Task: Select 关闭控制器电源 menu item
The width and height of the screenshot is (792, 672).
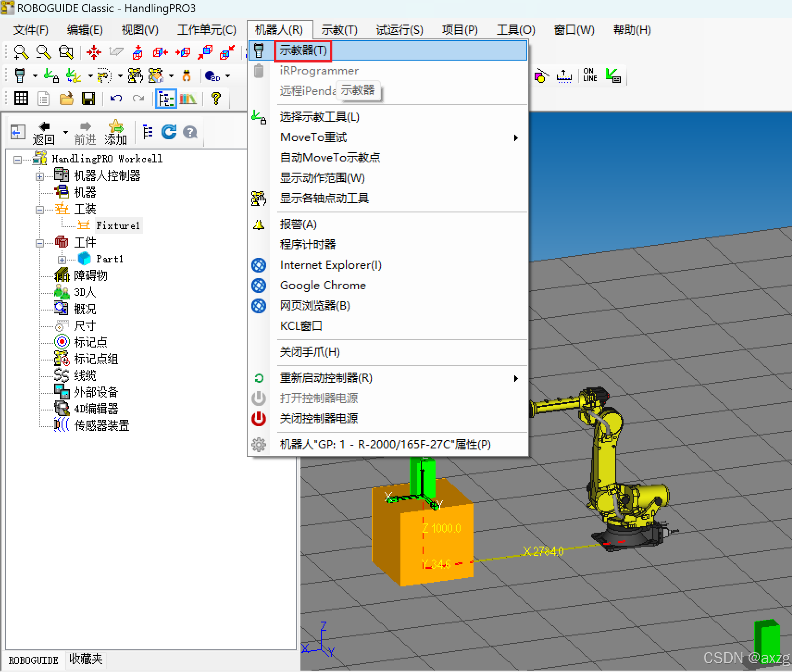Action: pyautogui.click(x=388, y=418)
